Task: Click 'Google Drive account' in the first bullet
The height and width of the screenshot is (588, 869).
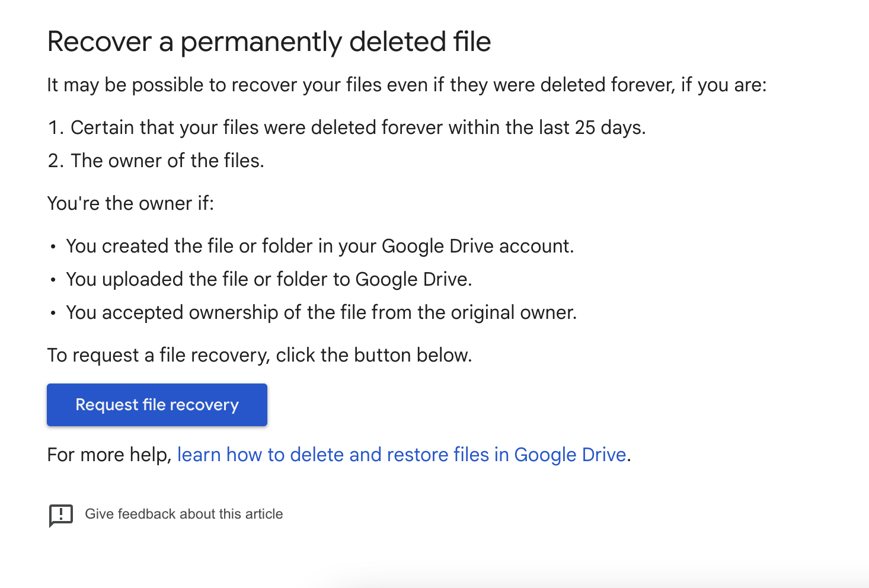Action: (477, 246)
